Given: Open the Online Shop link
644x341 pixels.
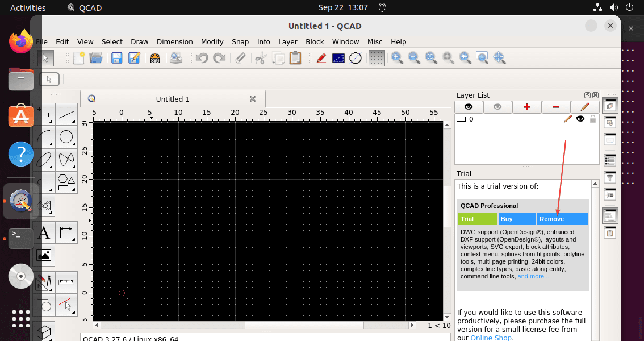Looking at the screenshot, I should tap(491, 338).
